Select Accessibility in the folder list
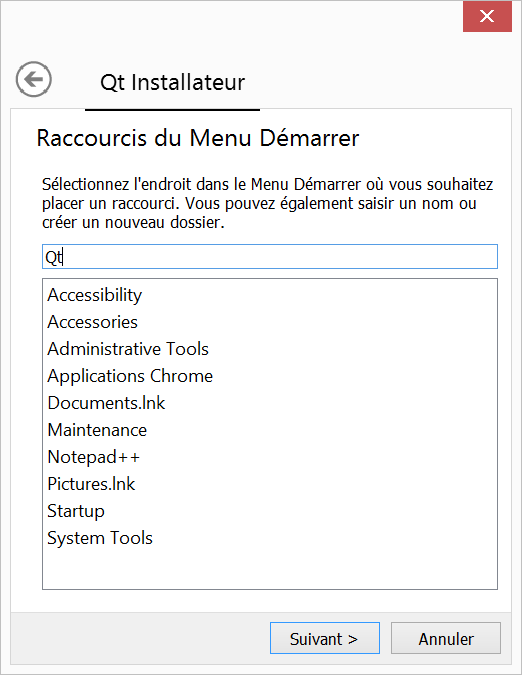Screen dimensions: 522x675 [x=95, y=295]
